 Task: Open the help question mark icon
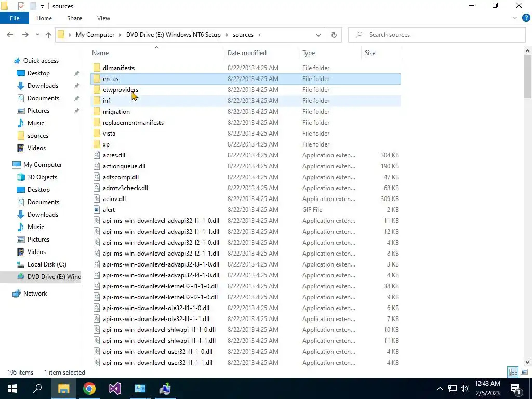pos(526,18)
